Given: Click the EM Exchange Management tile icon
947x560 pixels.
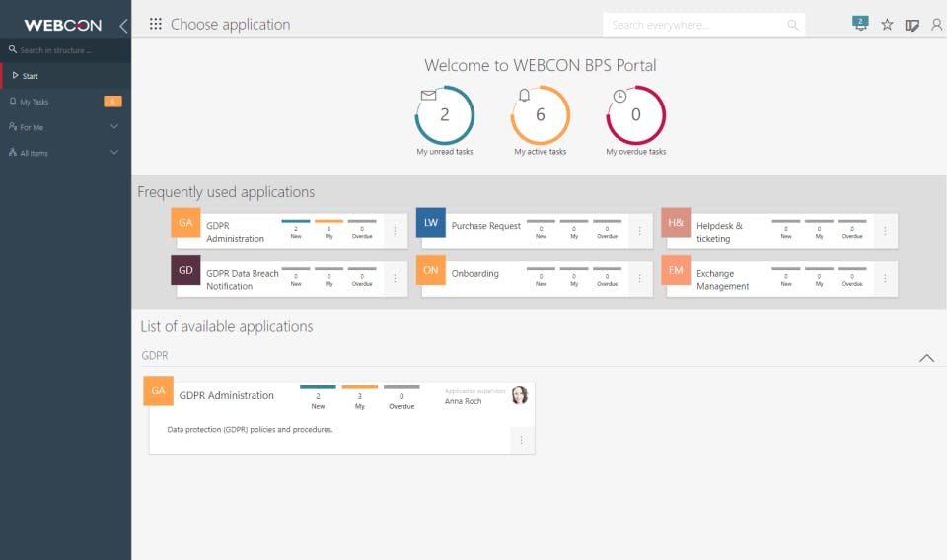Looking at the screenshot, I should (x=676, y=270).
